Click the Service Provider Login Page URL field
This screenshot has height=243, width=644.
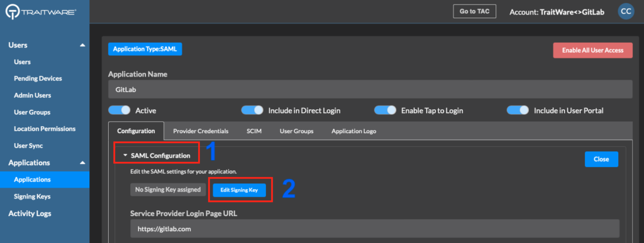375,229
